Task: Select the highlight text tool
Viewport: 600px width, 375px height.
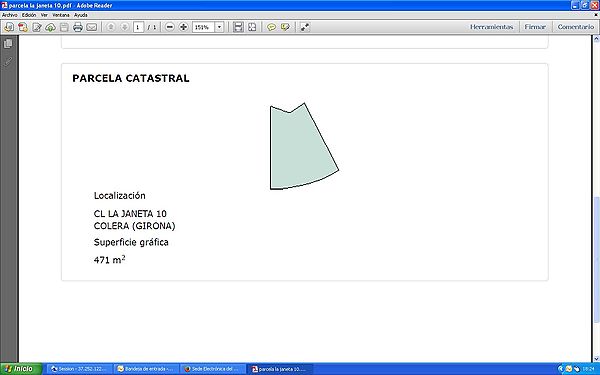Action: (x=285, y=27)
